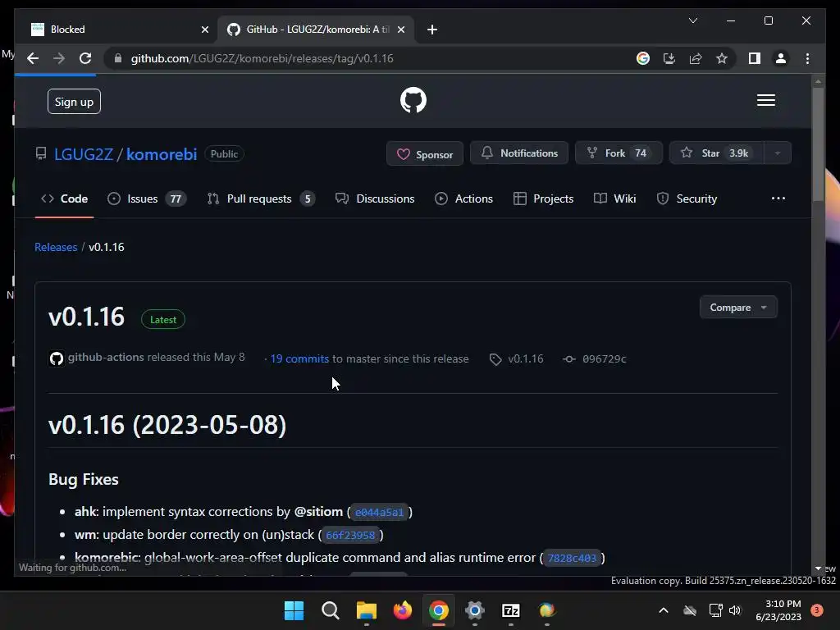Image resolution: width=840 pixels, height=630 pixels.
Task: Focus the address bar URL
Action: [x=262, y=58]
